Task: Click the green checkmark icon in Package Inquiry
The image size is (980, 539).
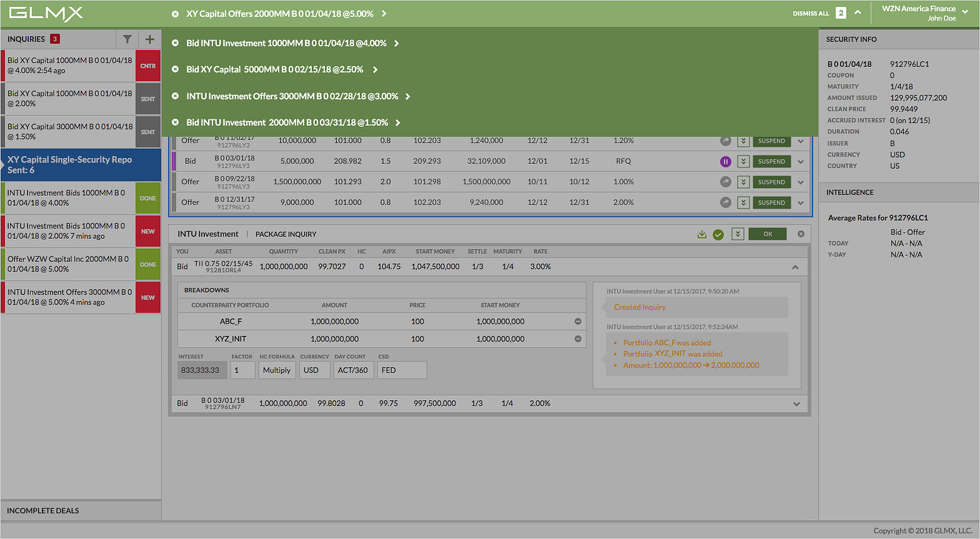Action: pyautogui.click(x=719, y=234)
